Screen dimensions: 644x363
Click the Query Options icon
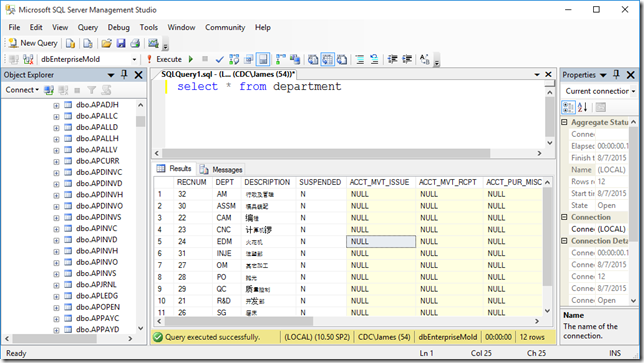pos(248,60)
